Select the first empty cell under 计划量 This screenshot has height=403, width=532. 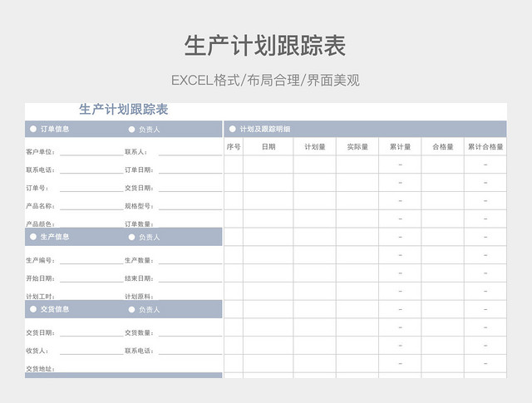pos(315,165)
